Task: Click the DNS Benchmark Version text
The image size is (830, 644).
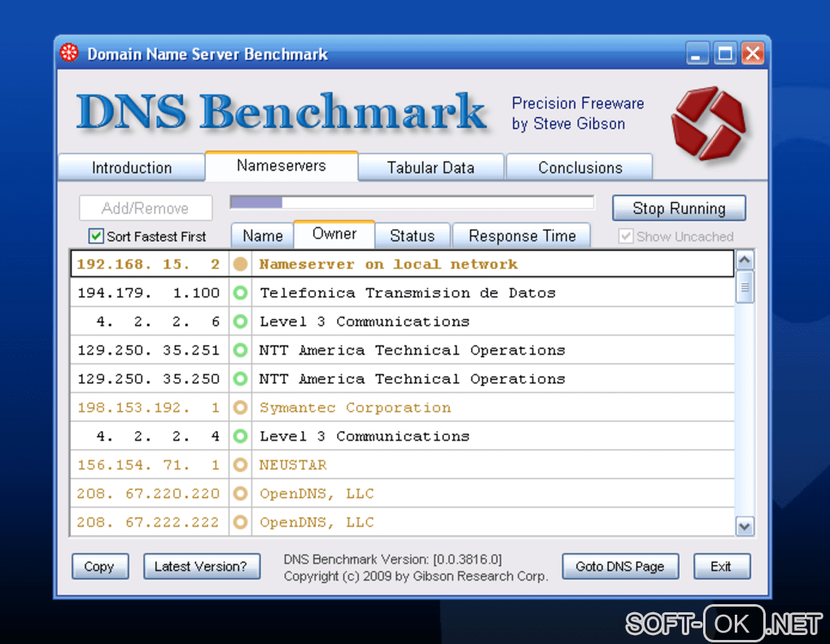Action: pyautogui.click(x=393, y=559)
